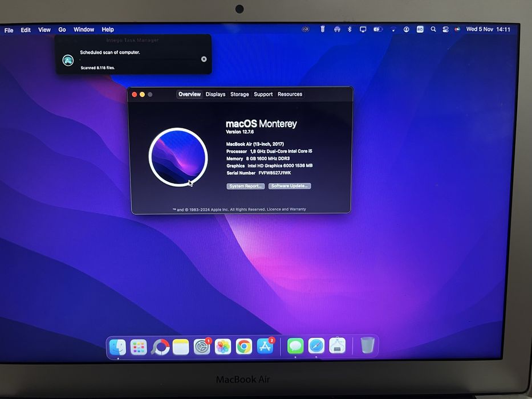Open Notes from the Dock
This screenshot has height=399, width=532.
pyautogui.click(x=181, y=347)
